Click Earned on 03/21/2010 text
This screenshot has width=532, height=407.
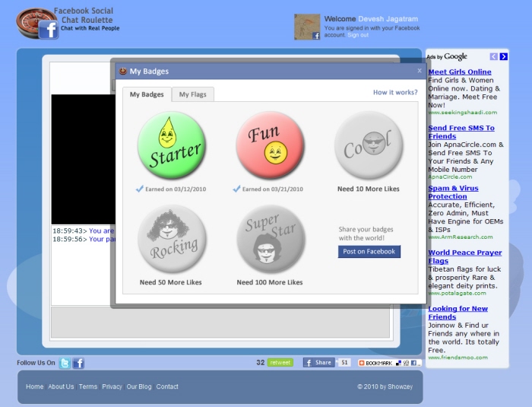(272, 189)
